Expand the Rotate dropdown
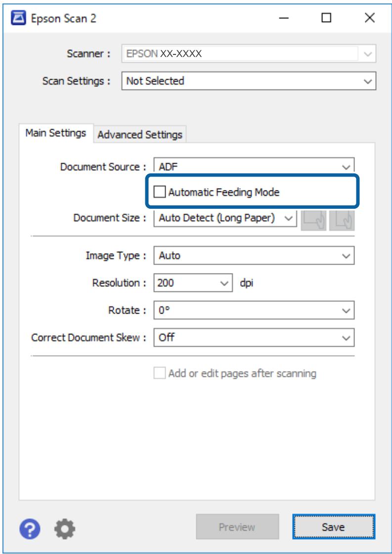This screenshot has width=392, height=554. pyautogui.click(x=254, y=310)
